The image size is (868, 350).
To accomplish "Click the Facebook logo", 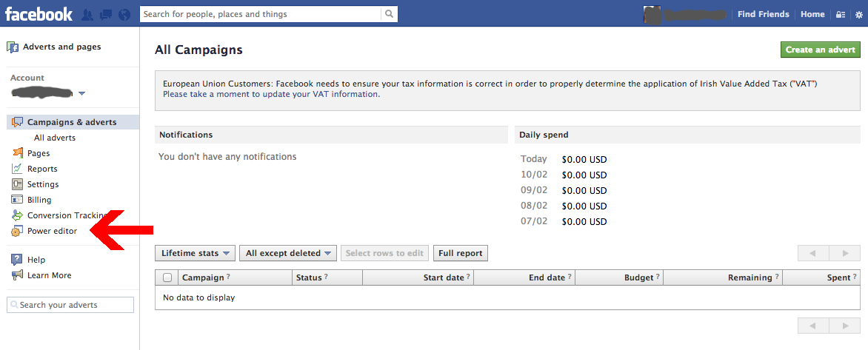I will (x=39, y=14).
